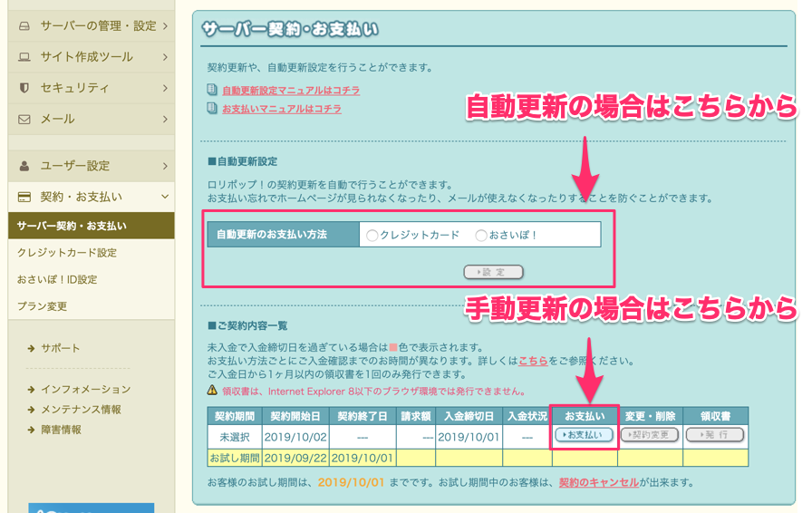The height and width of the screenshot is (513, 812).
Task: Click the server management sidebar icon
Action: pos(24,26)
